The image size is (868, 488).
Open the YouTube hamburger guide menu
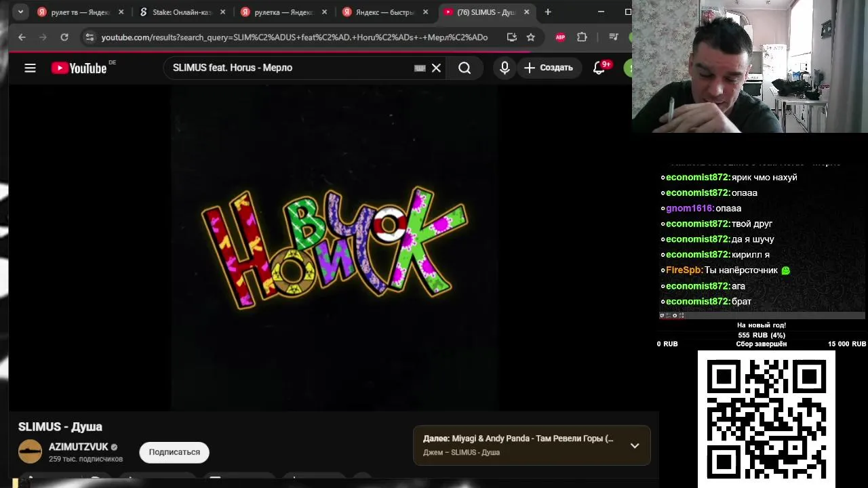pyautogui.click(x=30, y=68)
